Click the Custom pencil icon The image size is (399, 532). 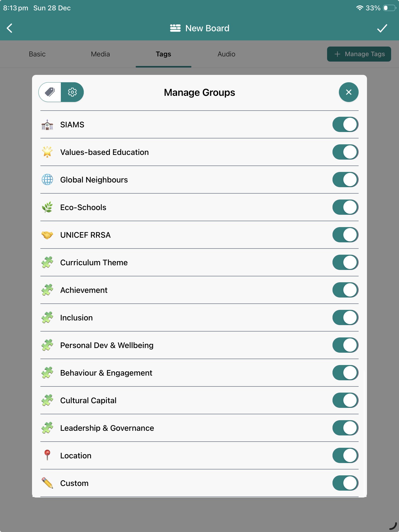(47, 483)
